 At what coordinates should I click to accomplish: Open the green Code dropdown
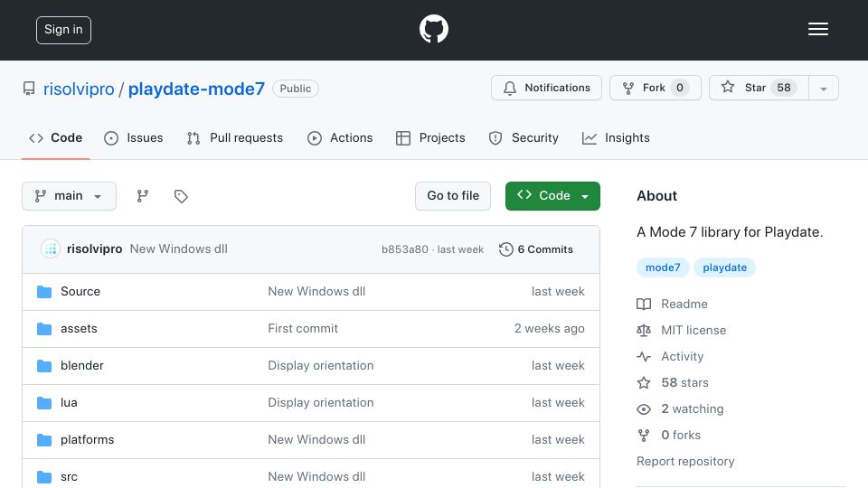coord(552,196)
